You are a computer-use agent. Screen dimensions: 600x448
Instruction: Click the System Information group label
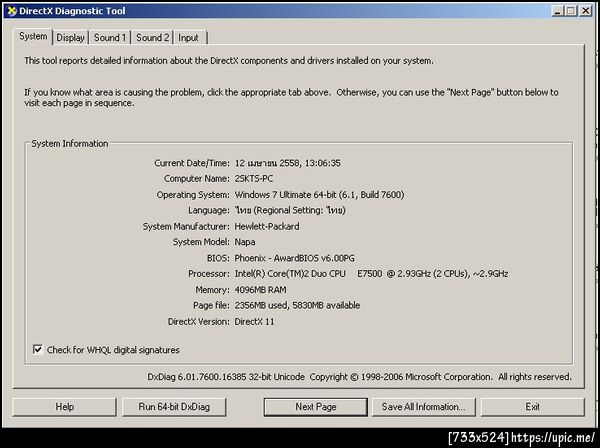coord(70,143)
